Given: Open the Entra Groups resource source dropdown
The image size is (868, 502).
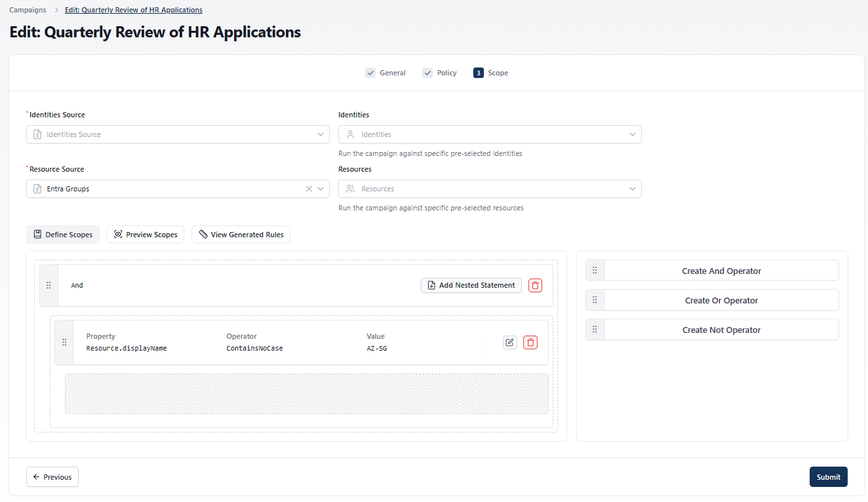Looking at the screenshot, I should pyautogui.click(x=321, y=188).
